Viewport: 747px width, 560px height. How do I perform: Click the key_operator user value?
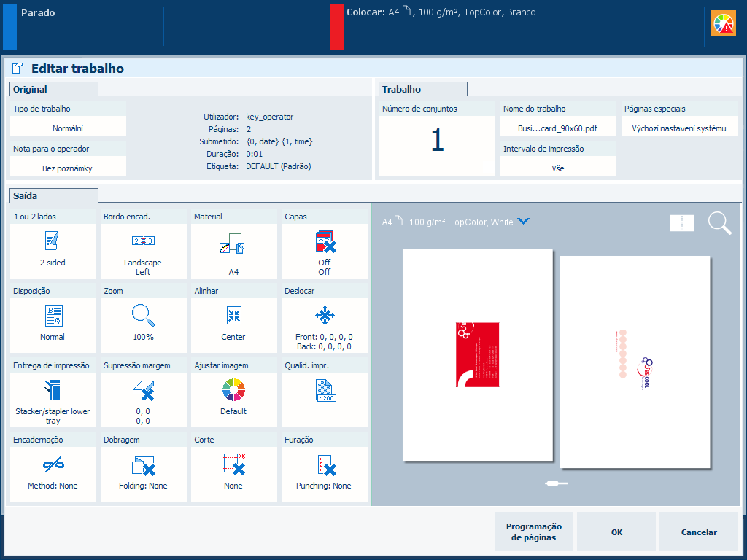270,117
